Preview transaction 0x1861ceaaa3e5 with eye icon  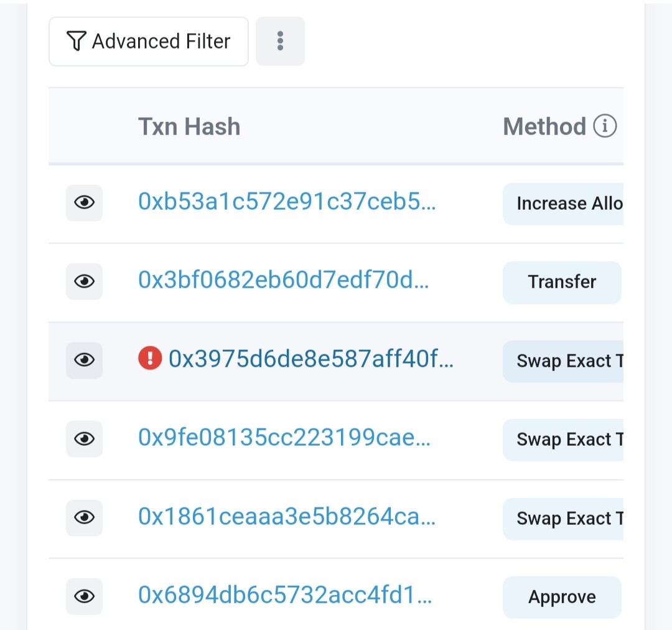[x=84, y=518]
